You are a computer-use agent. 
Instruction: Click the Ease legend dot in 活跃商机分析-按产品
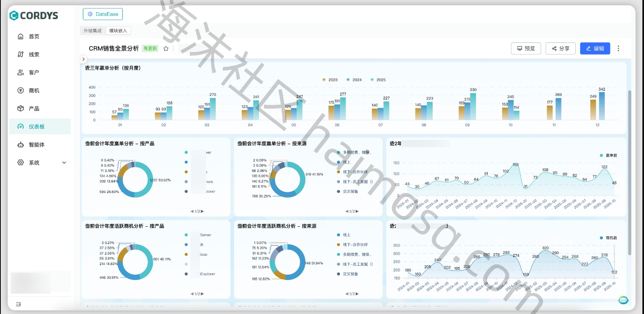tap(186, 255)
